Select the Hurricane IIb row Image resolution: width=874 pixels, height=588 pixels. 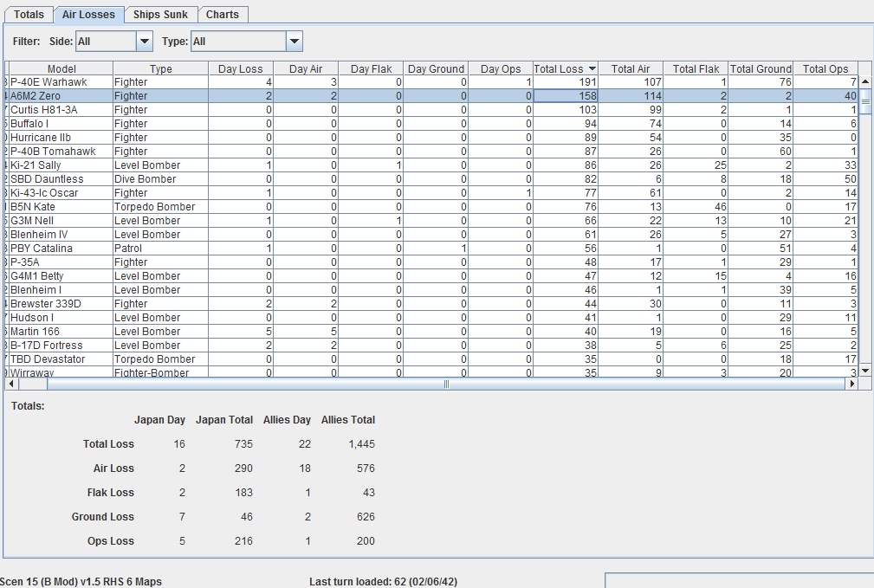[x=431, y=138]
